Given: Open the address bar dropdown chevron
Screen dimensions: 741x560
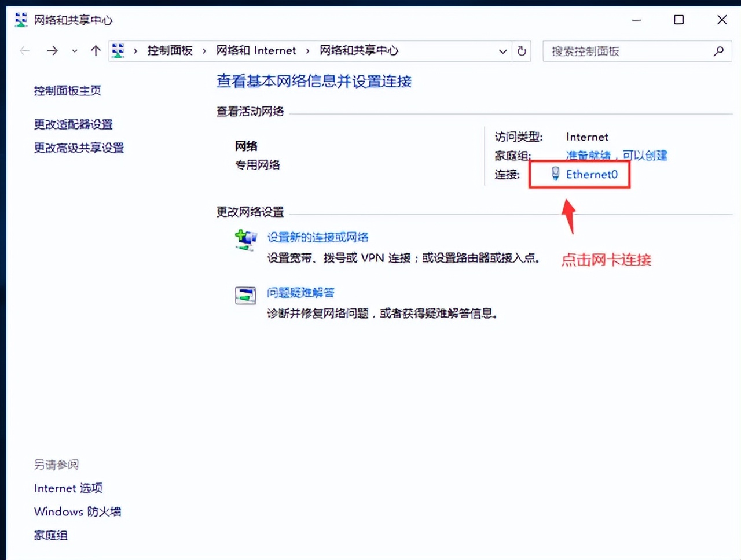Looking at the screenshot, I should pyautogui.click(x=502, y=51).
